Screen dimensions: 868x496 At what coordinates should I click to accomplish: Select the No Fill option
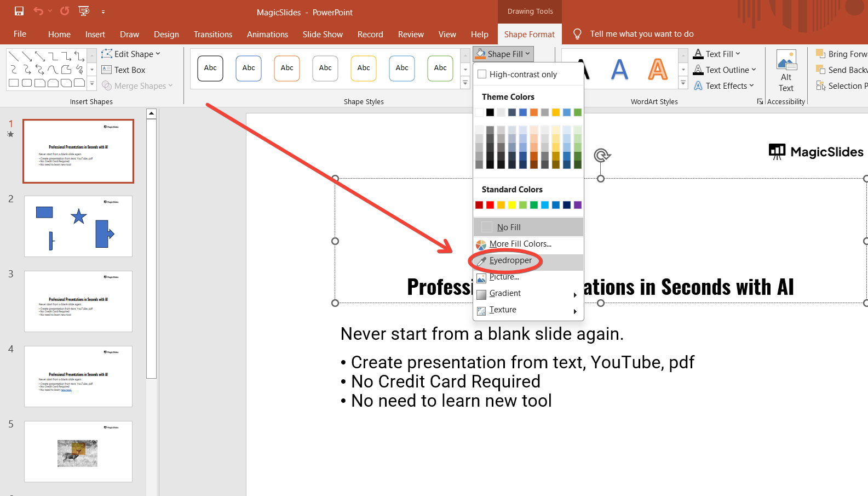[x=508, y=227]
